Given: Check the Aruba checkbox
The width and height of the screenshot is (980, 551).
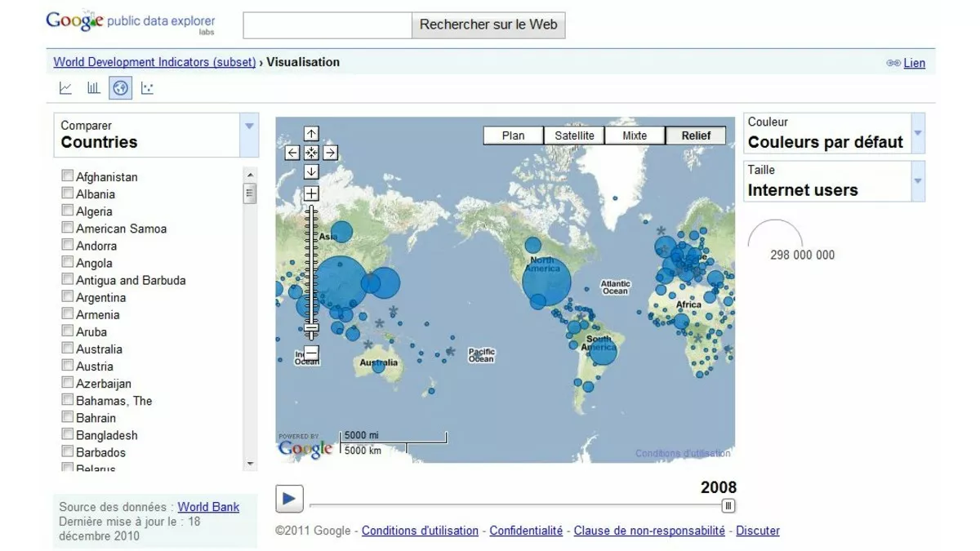Looking at the screenshot, I should (x=68, y=331).
